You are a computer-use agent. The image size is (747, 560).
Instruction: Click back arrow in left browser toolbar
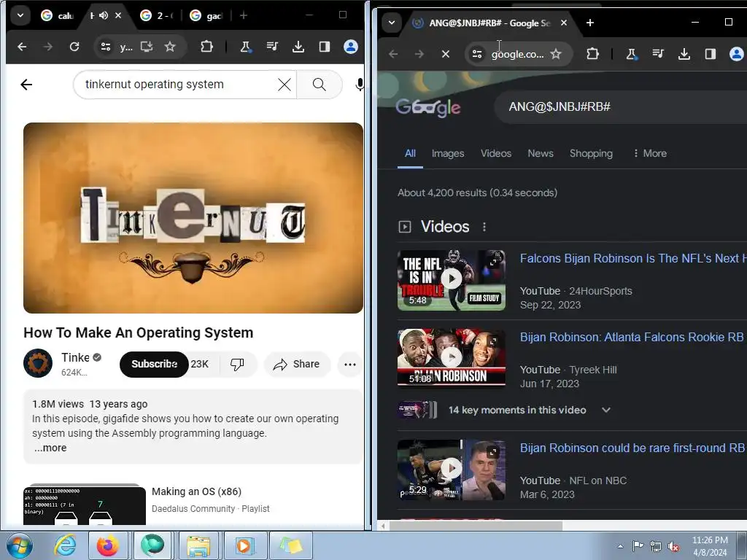tap(22, 47)
